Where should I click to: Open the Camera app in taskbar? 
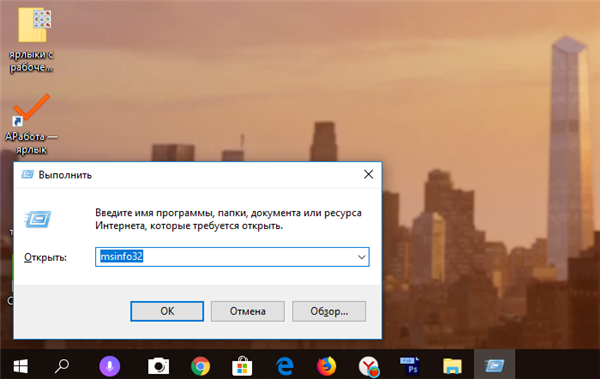coord(158,366)
